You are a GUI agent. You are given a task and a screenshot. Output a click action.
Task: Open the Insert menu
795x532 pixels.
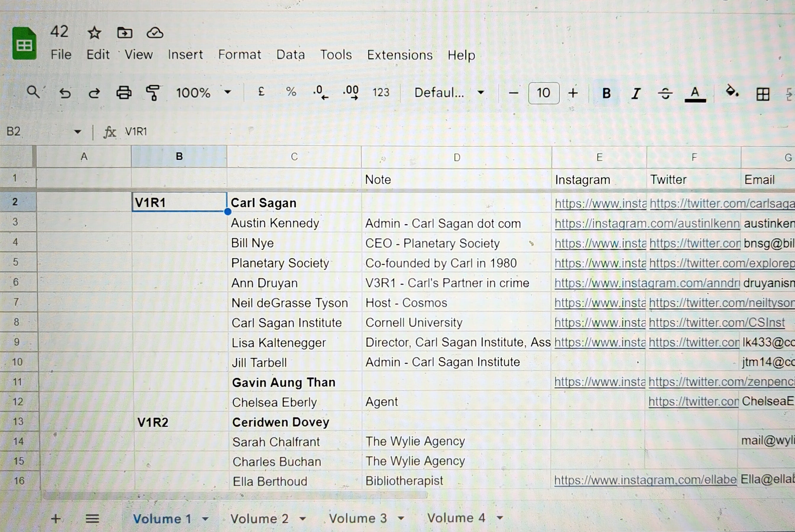185,54
